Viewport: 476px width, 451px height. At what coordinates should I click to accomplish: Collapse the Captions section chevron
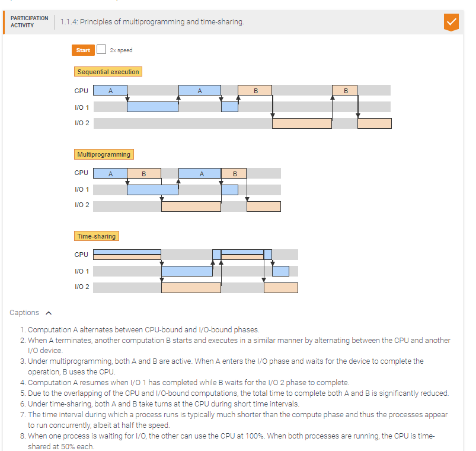click(49, 313)
